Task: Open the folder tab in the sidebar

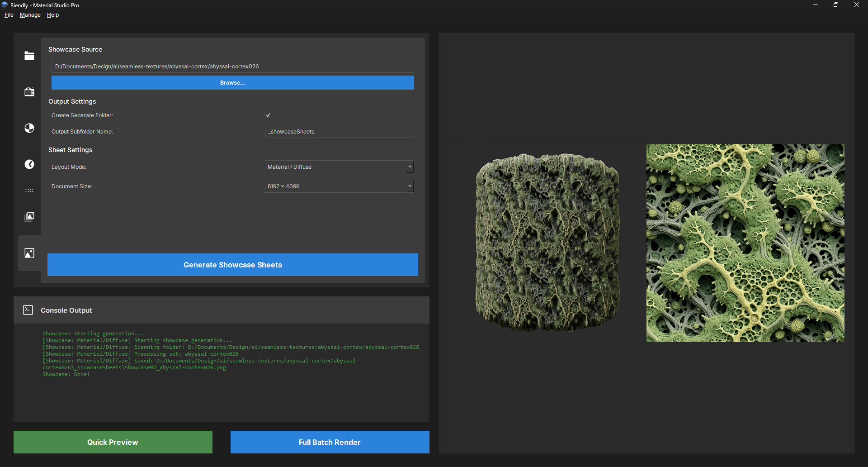Action: tap(29, 56)
